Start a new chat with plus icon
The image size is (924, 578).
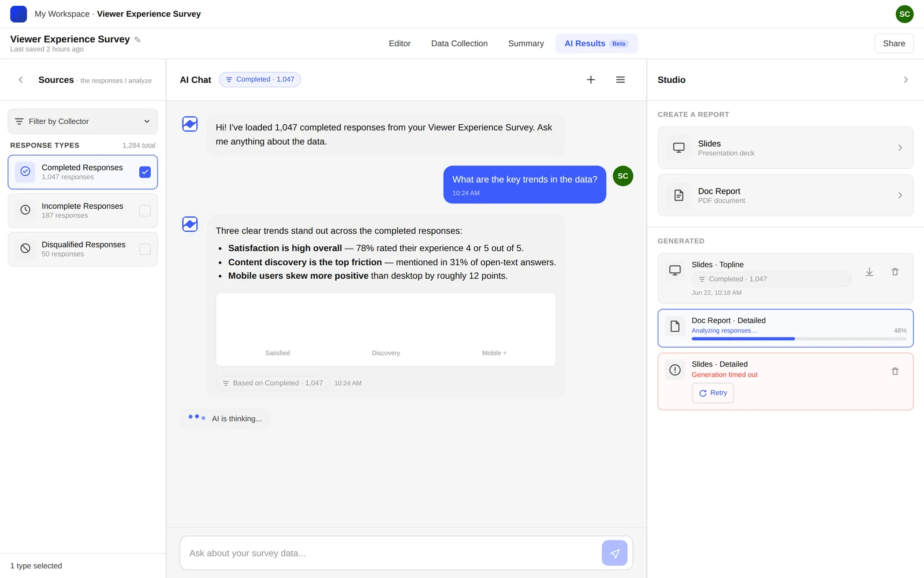pyautogui.click(x=591, y=80)
